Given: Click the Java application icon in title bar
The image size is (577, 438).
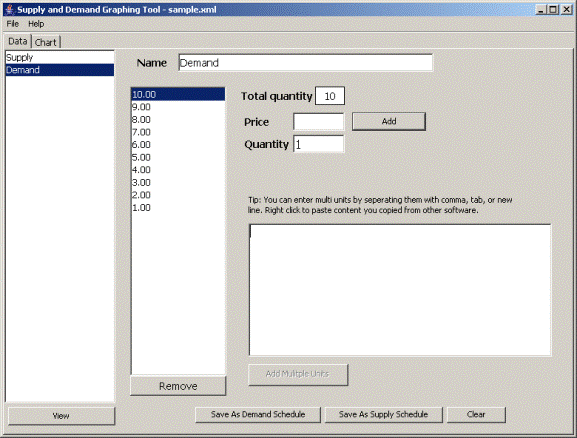Looking at the screenshot, I should pos(10,9).
